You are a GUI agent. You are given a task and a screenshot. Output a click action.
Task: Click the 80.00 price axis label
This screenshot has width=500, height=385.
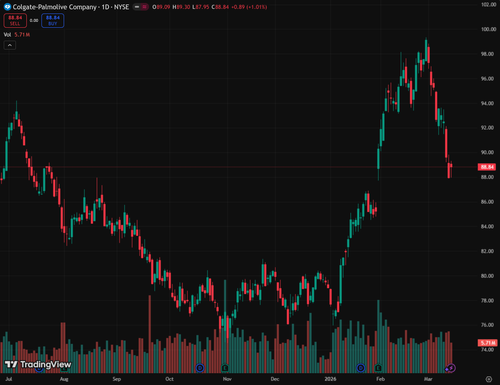click(x=487, y=276)
